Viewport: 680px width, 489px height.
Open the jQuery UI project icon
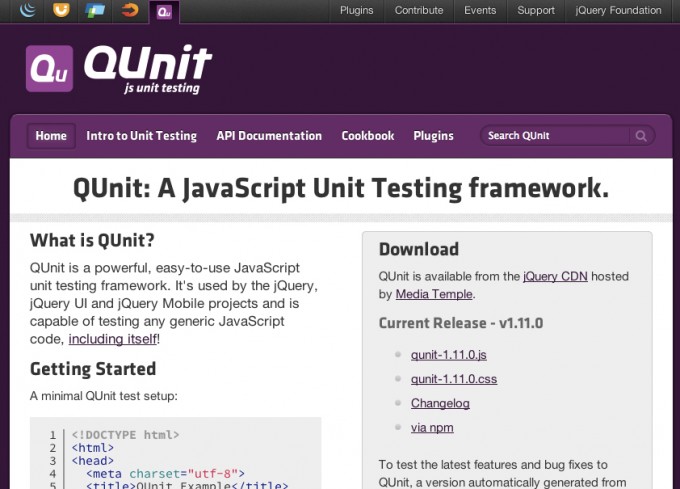[61, 10]
